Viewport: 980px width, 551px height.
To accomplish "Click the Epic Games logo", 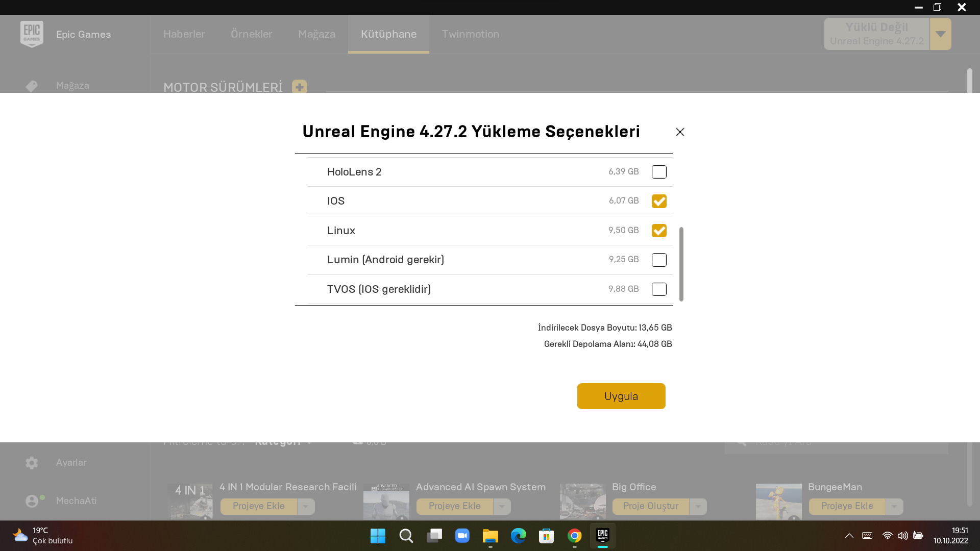I will 32,34.
